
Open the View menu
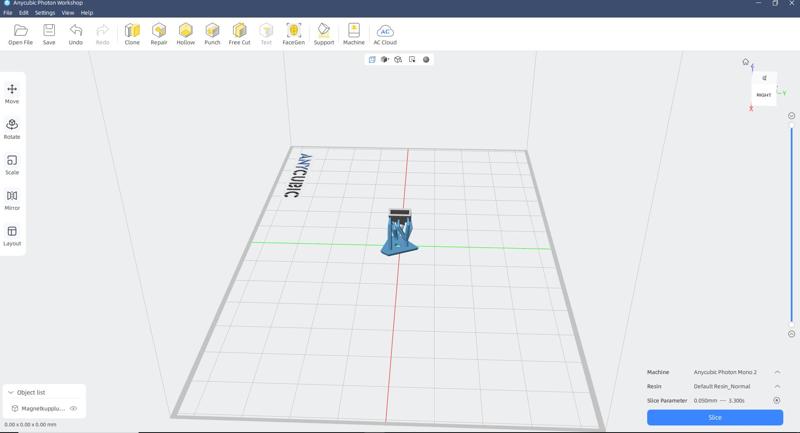(x=68, y=13)
